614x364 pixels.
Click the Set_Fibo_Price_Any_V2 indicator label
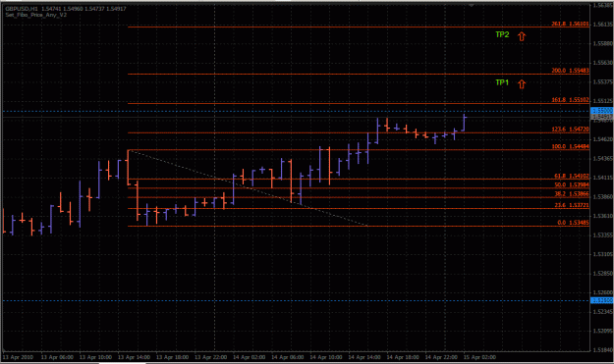click(x=36, y=15)
